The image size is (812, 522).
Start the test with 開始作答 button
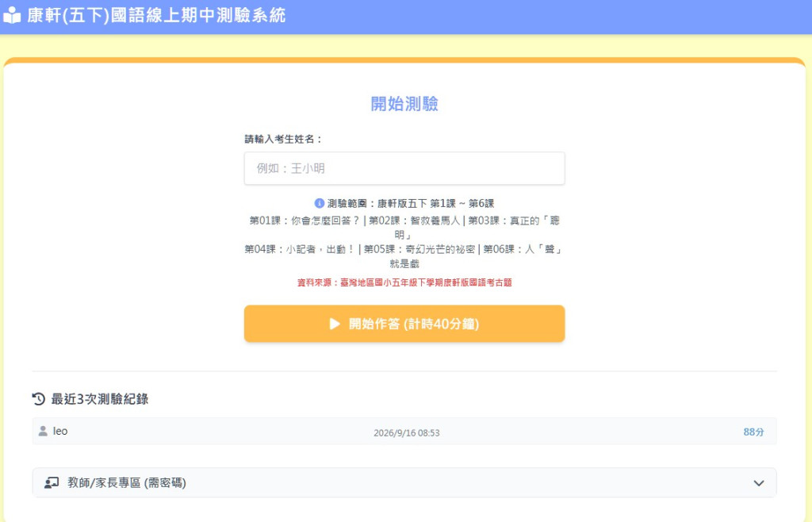(404, 324)
